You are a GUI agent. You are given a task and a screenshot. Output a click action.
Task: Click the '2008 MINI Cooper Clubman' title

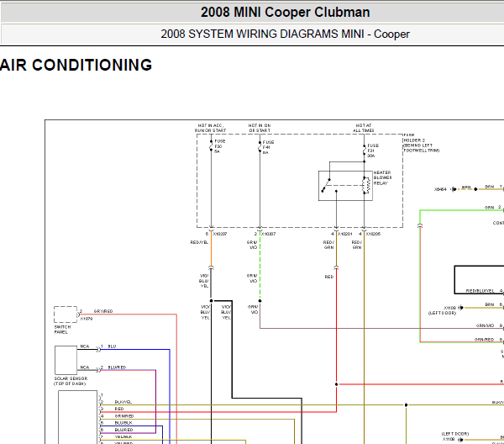pyautogui.click(x=285, y=13)
